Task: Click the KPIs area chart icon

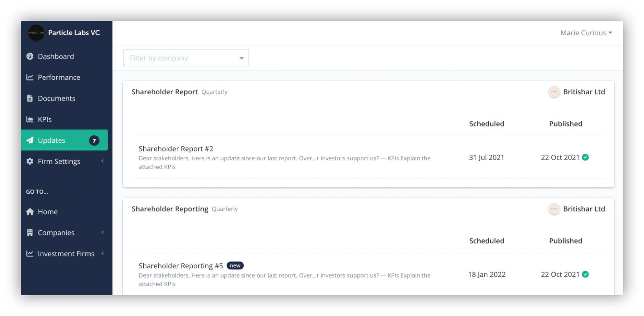Action: coord(30,119)
